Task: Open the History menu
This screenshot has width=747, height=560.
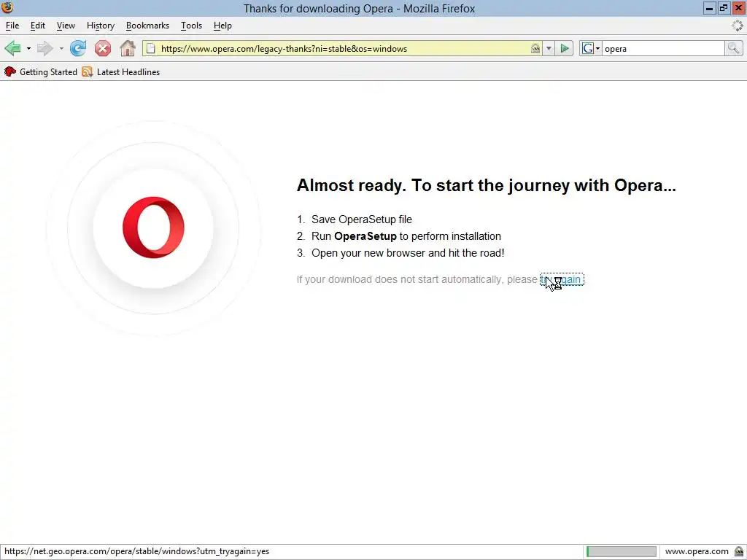Action: [x=101, y=26]
